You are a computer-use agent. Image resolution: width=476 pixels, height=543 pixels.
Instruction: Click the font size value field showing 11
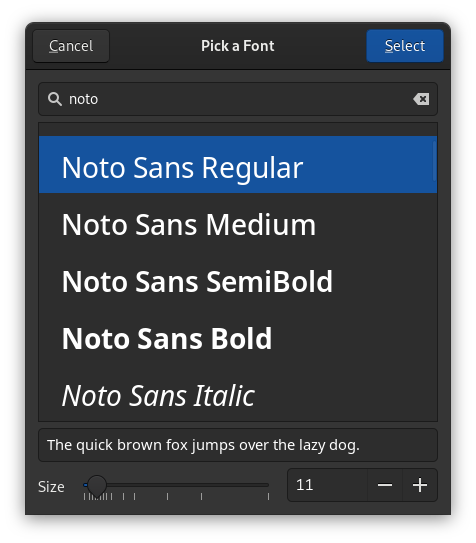pos(327,485)
